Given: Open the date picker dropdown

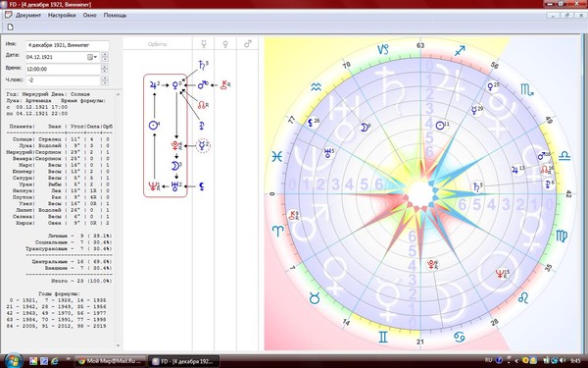Looking at the screenshot, I should coord(92,57).
